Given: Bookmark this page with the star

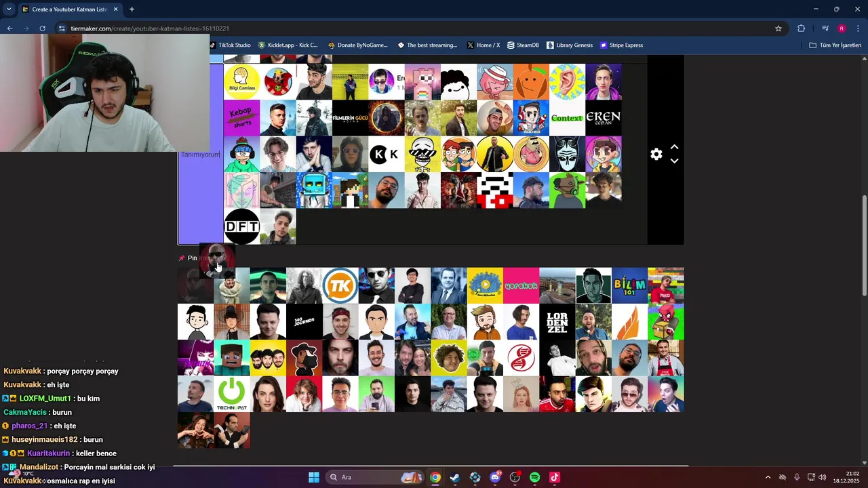Looking at the screenshot, I should (778, 28).
